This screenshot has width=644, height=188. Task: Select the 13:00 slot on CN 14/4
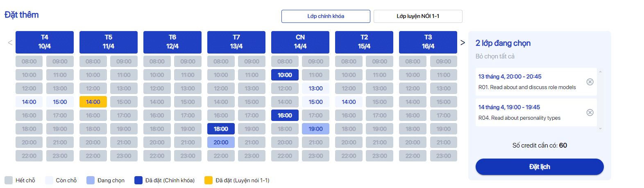click(315, 88)
